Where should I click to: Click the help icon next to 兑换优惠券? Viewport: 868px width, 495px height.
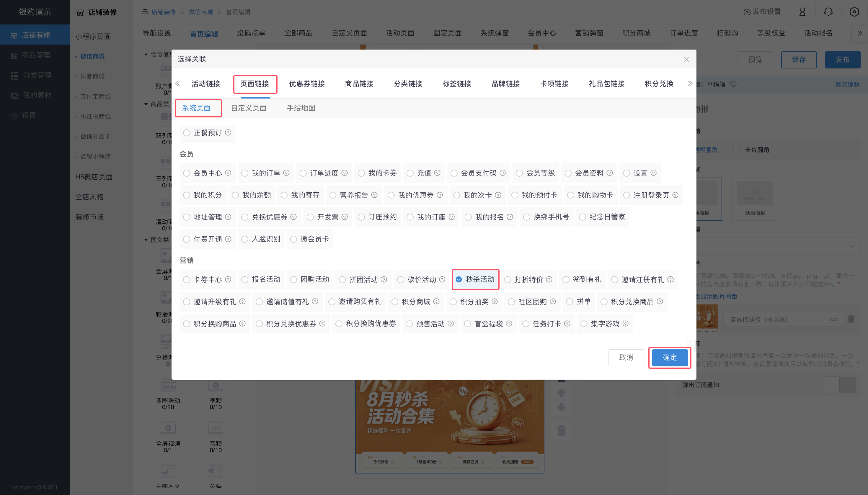click(293, 217)
